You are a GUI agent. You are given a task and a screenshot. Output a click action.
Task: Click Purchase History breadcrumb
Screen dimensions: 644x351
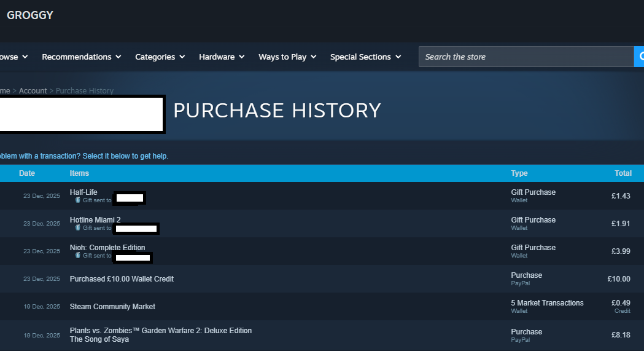pos(85,91)
